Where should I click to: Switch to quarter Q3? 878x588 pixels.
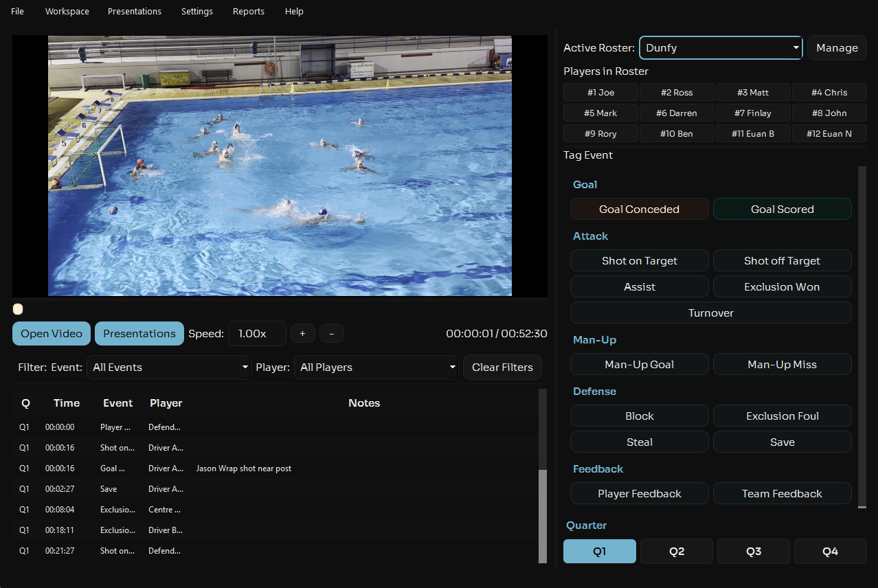click(753, 551)
